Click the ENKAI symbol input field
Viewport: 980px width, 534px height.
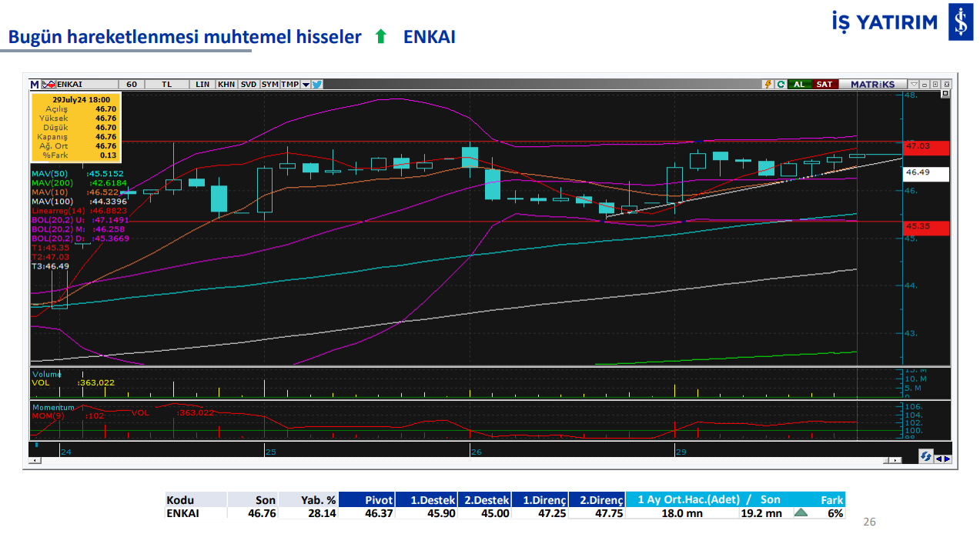(85, 85)
